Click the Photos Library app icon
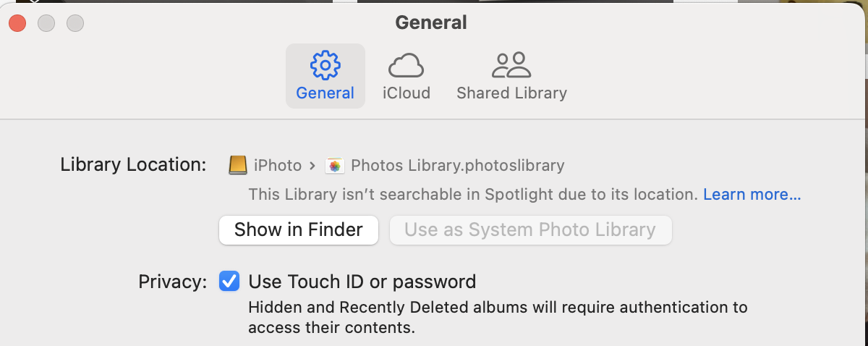 click(334, 165)
